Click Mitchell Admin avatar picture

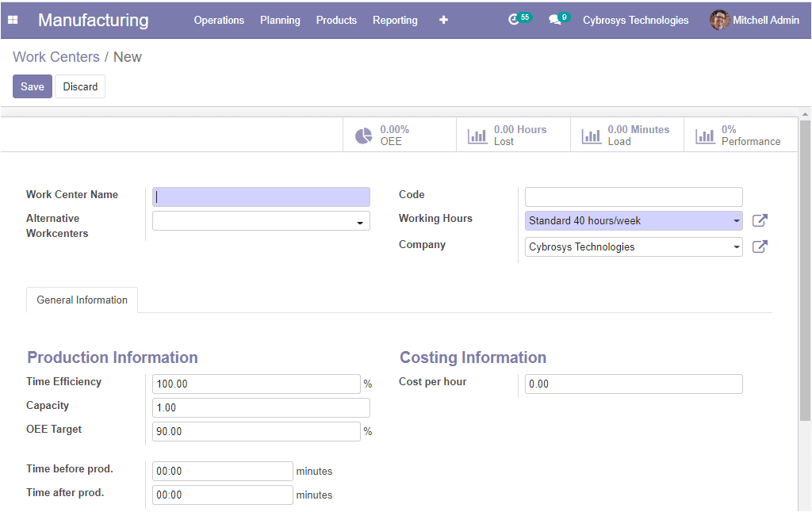click(719, 20)
